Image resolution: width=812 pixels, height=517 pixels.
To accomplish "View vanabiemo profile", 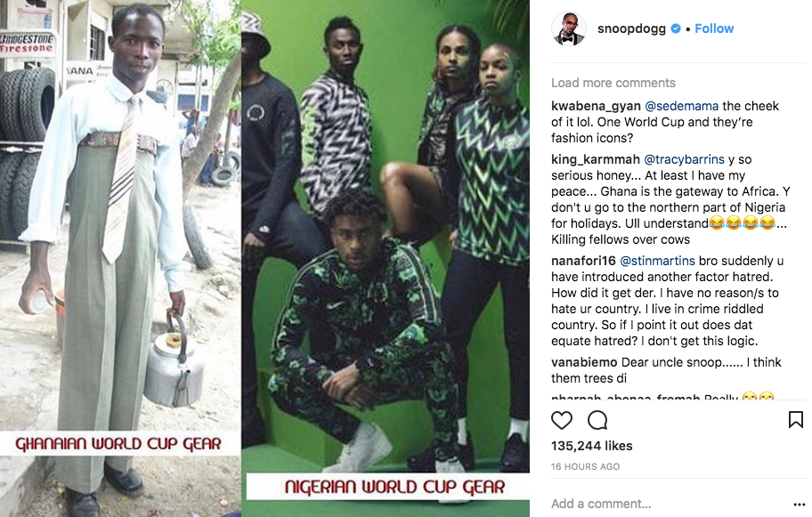I will [584, 362].
